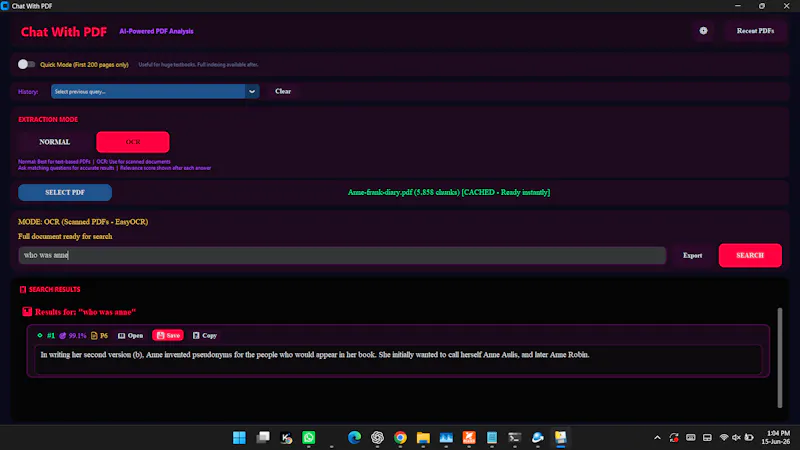Focus the search query input field
The height and width of the screenshot is (450, 800).
tap(342, 255)
